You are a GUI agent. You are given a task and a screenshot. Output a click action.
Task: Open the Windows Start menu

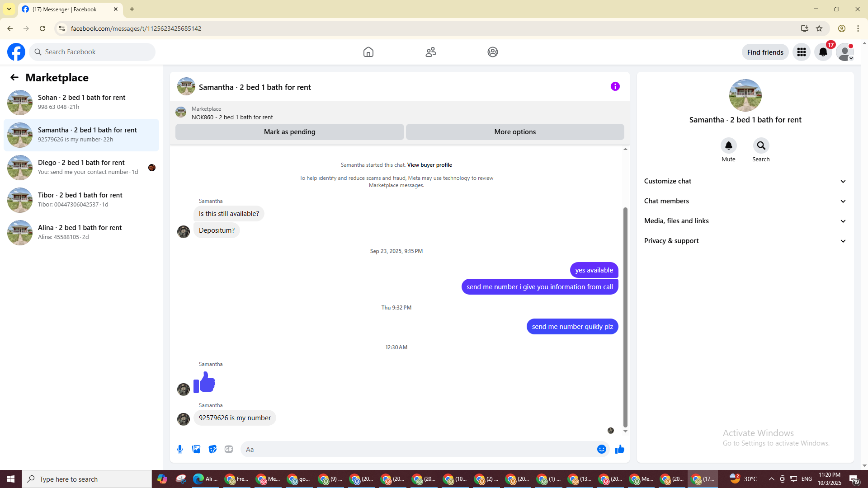click(x=11, y=479)
